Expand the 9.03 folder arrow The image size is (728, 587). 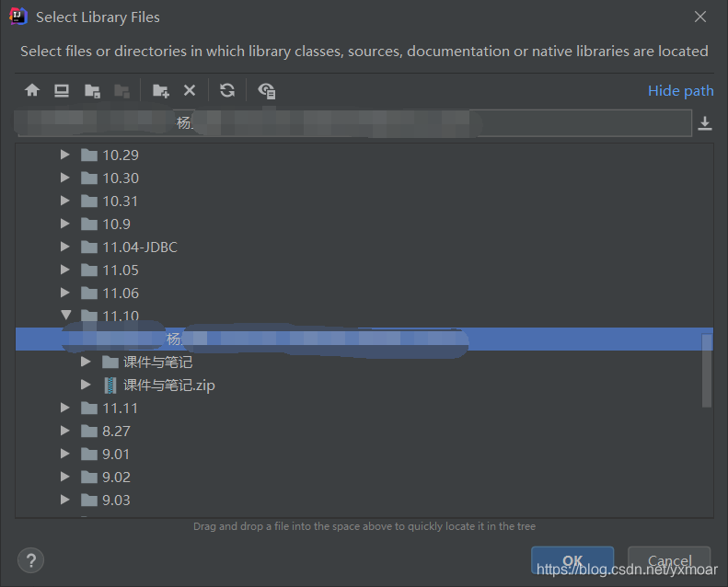65,500
